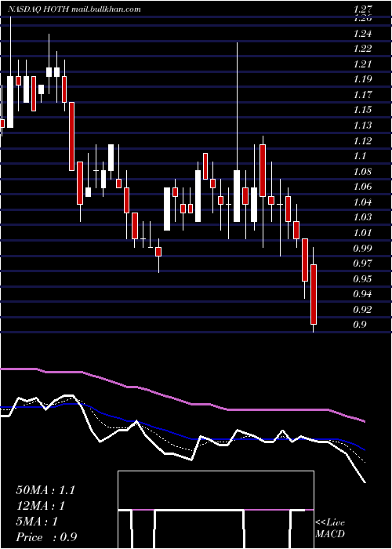
Task: Click inside the MACD histogram box
Action: click(216, 510)
